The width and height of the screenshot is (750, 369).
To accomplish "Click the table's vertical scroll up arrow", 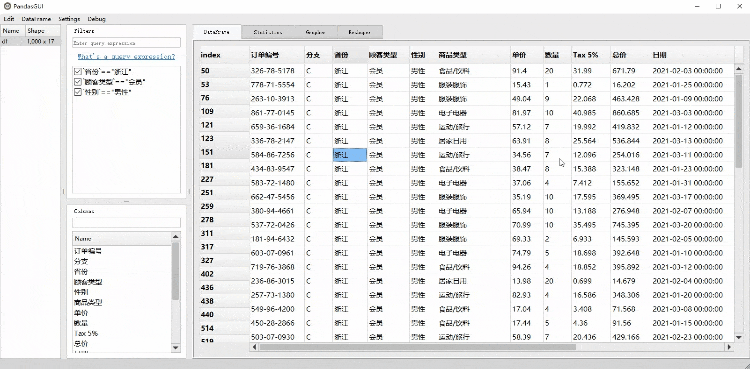I will point(739,69).
